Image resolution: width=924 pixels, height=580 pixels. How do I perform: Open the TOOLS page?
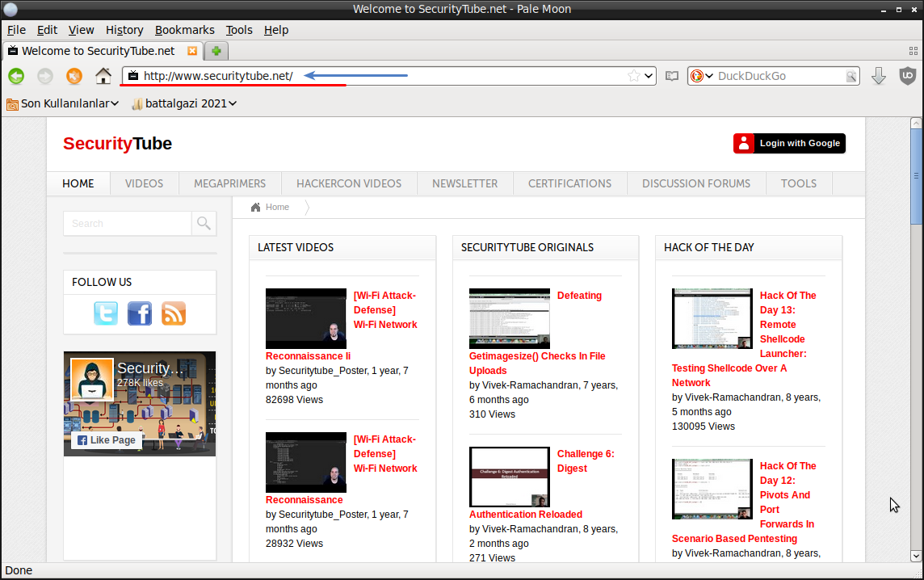[x=799, y=183]
